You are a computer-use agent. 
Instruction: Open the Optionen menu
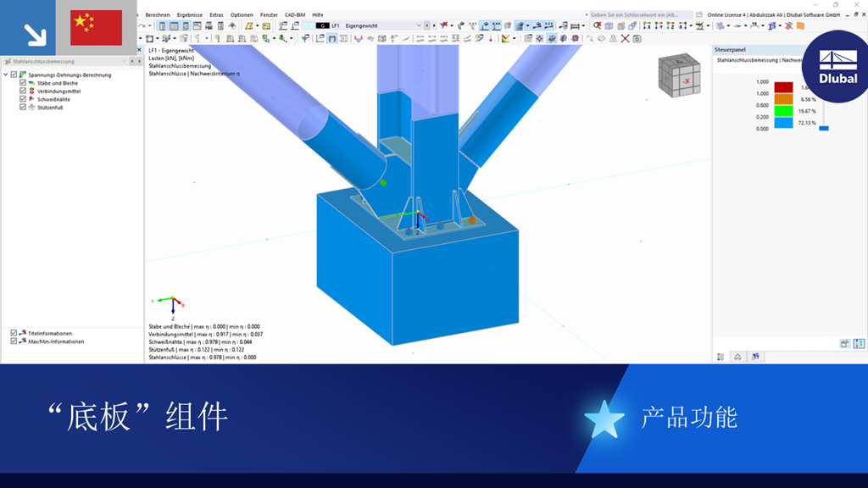pos(242,15)
